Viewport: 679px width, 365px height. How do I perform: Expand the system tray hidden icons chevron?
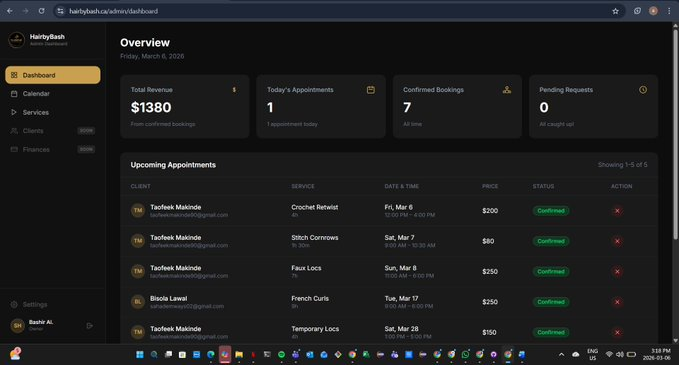click(561, 355)
